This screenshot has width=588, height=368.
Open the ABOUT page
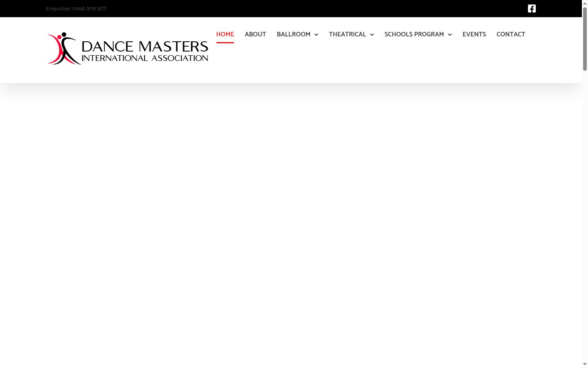255,34
